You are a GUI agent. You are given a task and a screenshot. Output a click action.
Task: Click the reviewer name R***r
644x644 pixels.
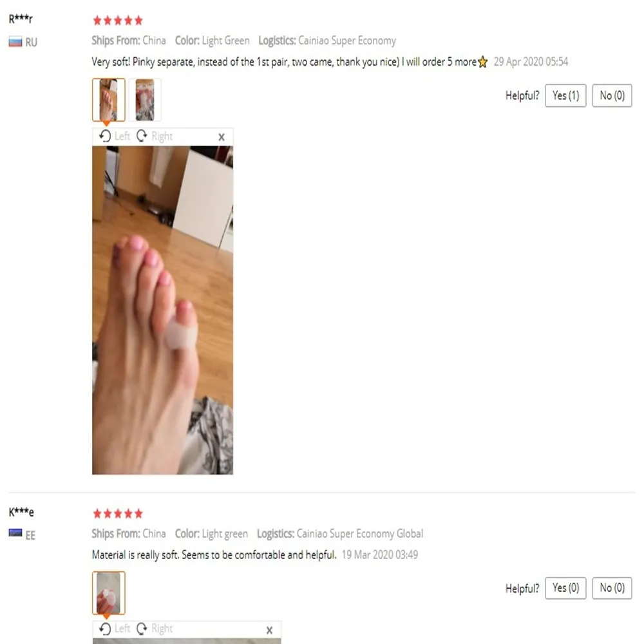21,19
